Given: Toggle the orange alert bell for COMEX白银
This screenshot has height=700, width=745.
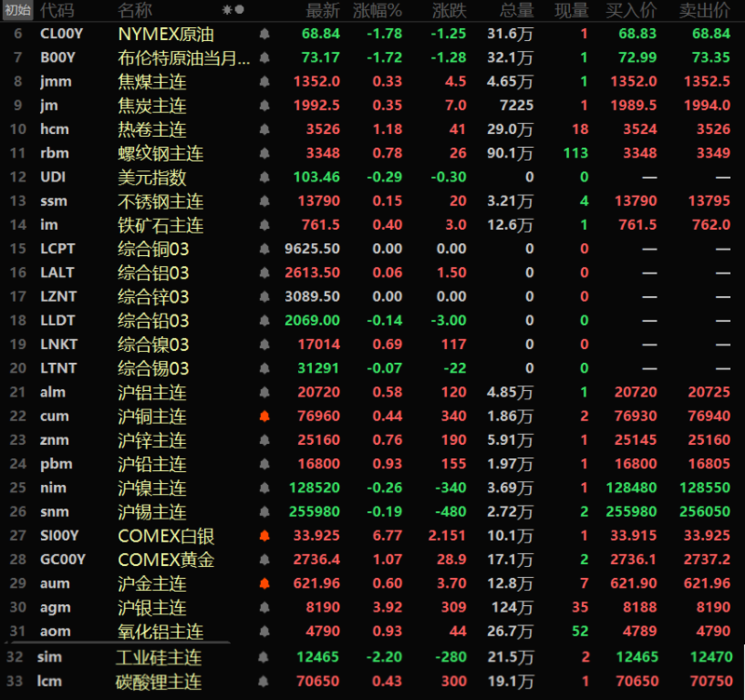Looking at the screenshot, I should [264, 535].
